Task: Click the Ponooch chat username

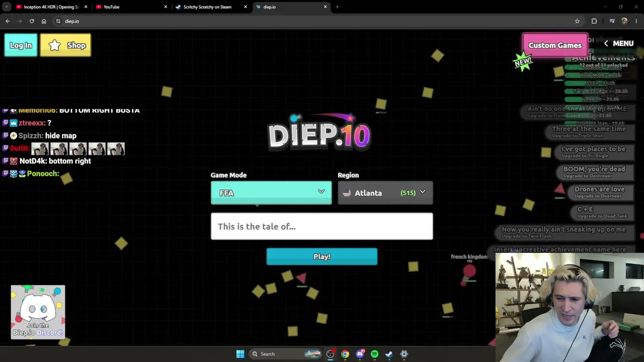Action: point(42,173)
